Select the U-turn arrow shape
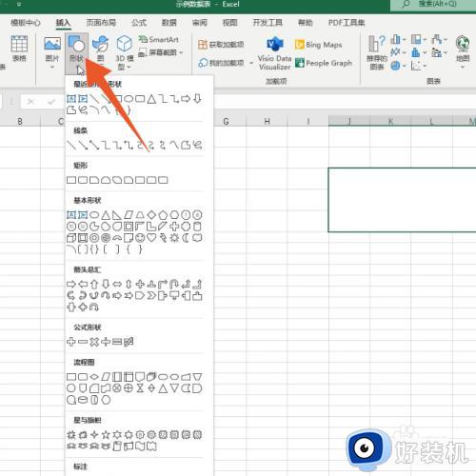 tap(174, 284)
